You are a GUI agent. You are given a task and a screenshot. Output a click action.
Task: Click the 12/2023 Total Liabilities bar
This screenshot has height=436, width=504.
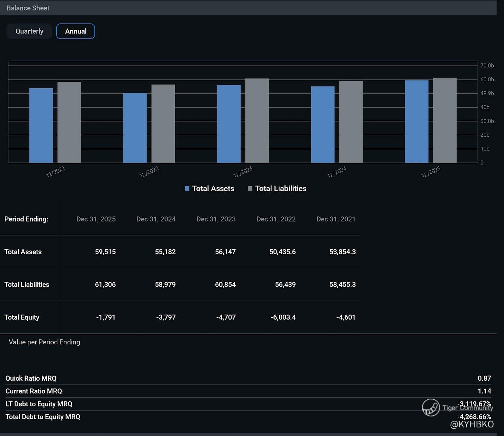pyautogui.click(x=257, y=120)
